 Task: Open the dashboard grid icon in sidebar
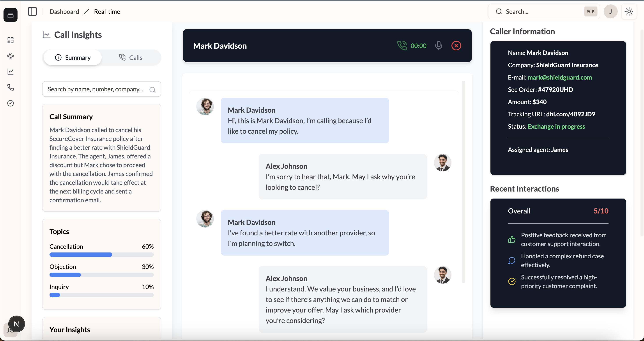click(x=11, y=40)
